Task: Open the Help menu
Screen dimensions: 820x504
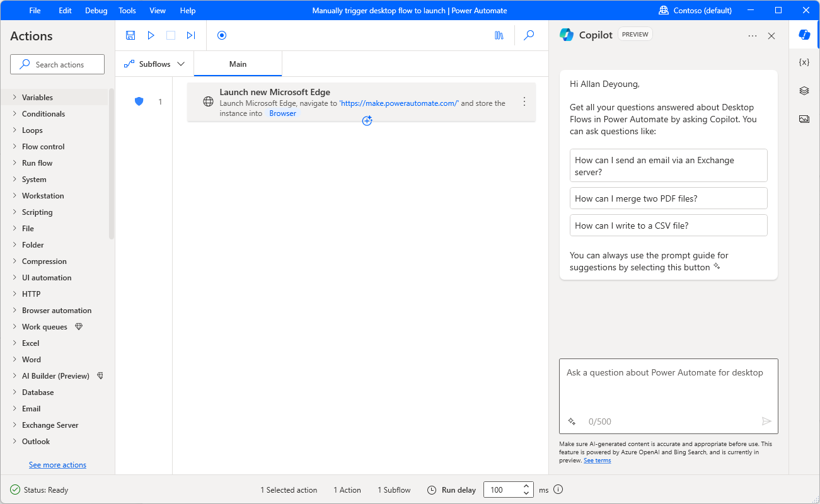Action: coord(188,10)
